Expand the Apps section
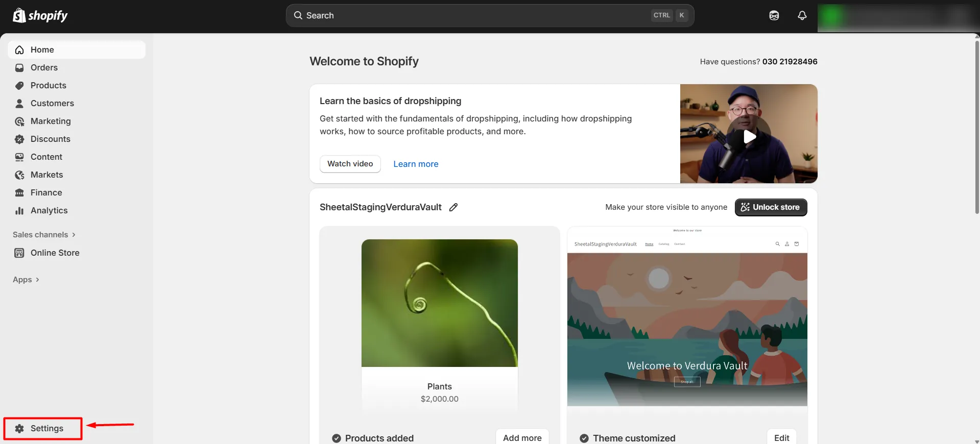 pyautogui.click(x=26, y=280)
